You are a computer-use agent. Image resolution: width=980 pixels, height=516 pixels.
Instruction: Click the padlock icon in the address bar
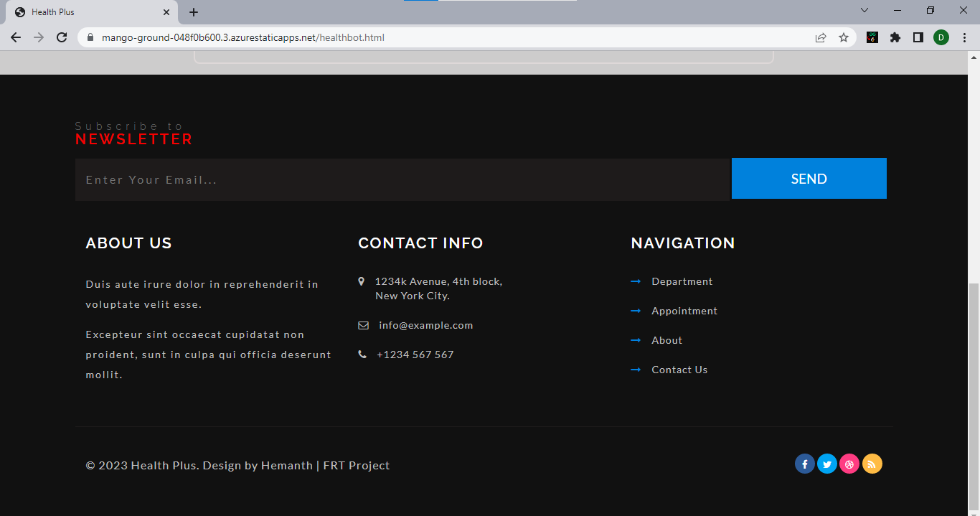pyautogui.click(x=90, y=37)
